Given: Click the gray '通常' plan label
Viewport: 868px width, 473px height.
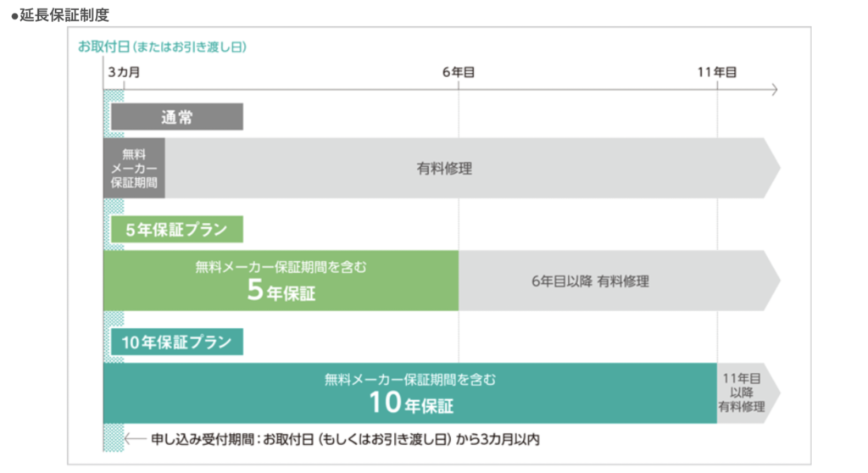Looking at the screenshot, I should pyautogui.click(x=177, y=117).
